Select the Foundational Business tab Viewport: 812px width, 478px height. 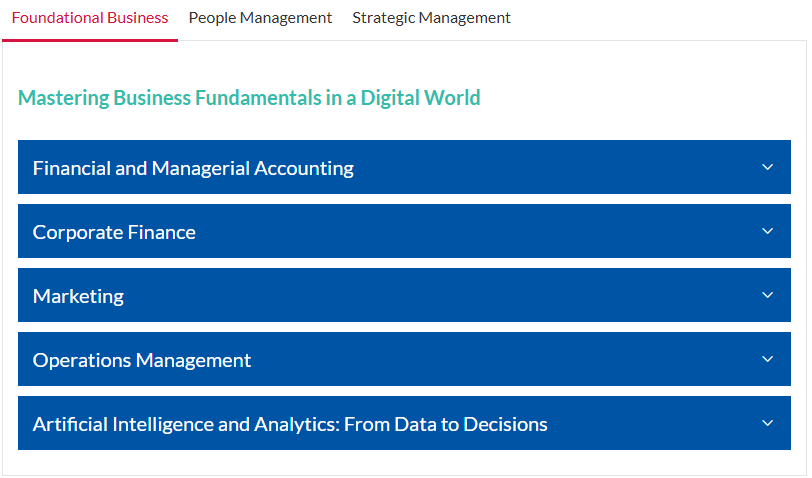(x=90, y=18)
